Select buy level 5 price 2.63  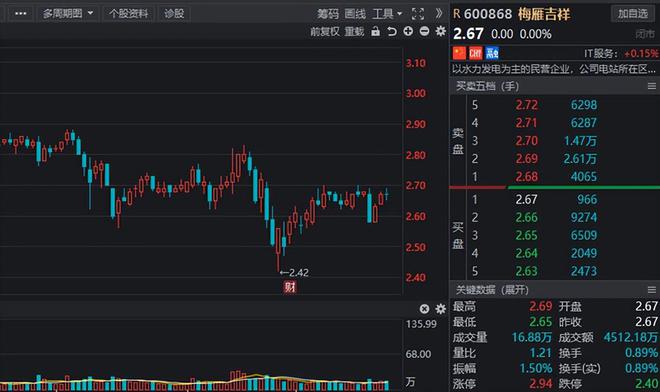(527, 271)
